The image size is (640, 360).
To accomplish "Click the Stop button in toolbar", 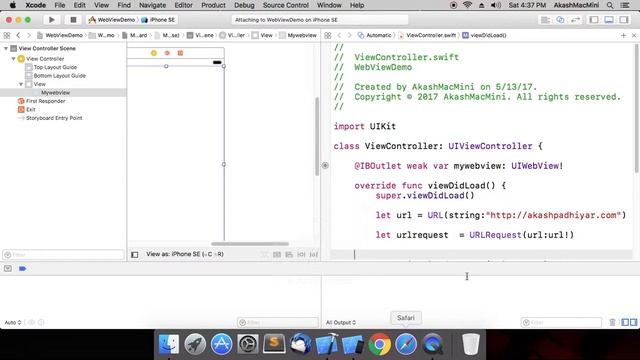I will (x=73, y=20).
